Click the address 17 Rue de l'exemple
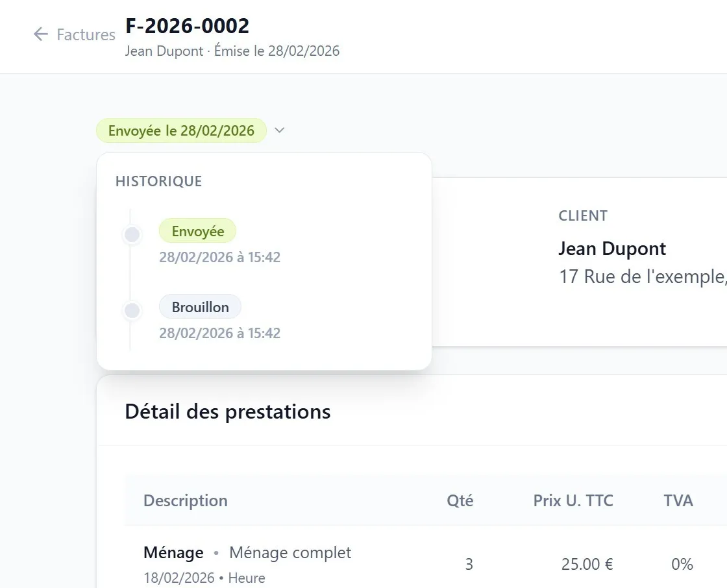This screenshot has width=727, height=588. coord(641,276)
